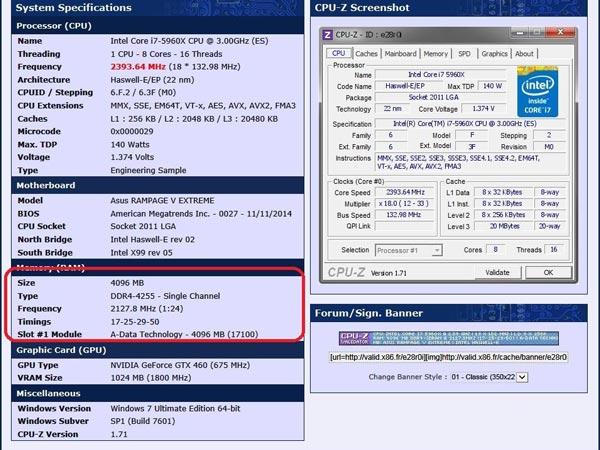The height and width of the screenshot is (450, 600).
Task: Go to the SPD tab
Action: 464,54
